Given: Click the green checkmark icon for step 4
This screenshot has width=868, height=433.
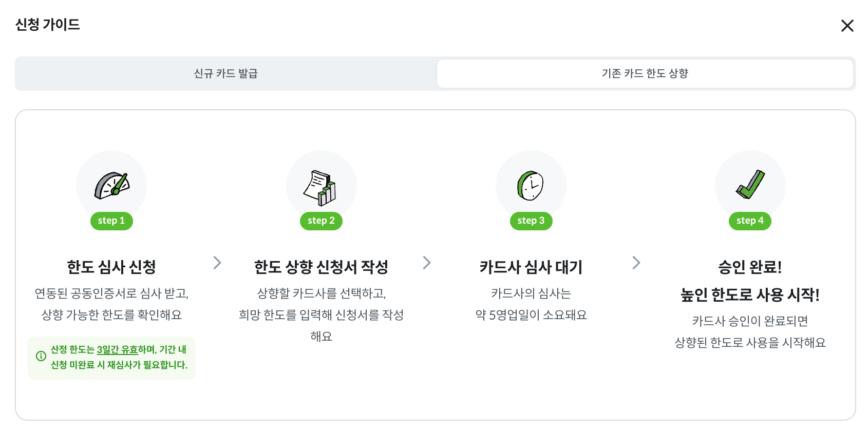Looking at the screenshot, I should click(x=750, y=185).
